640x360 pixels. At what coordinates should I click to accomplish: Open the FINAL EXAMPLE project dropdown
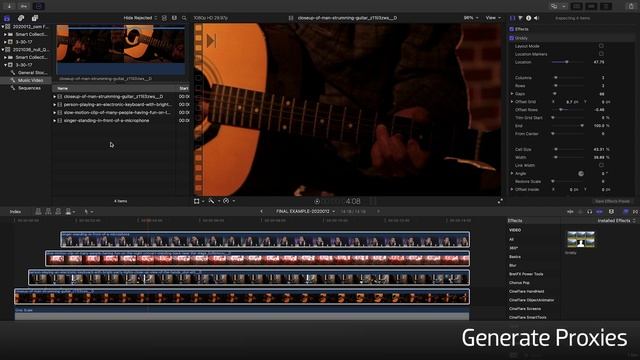click(x=305, y=211)
